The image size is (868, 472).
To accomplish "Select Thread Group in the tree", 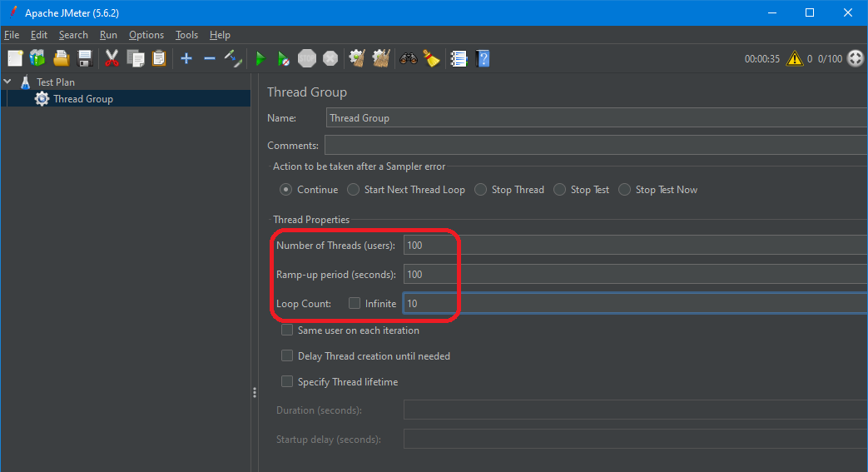I will coord(83,99).
